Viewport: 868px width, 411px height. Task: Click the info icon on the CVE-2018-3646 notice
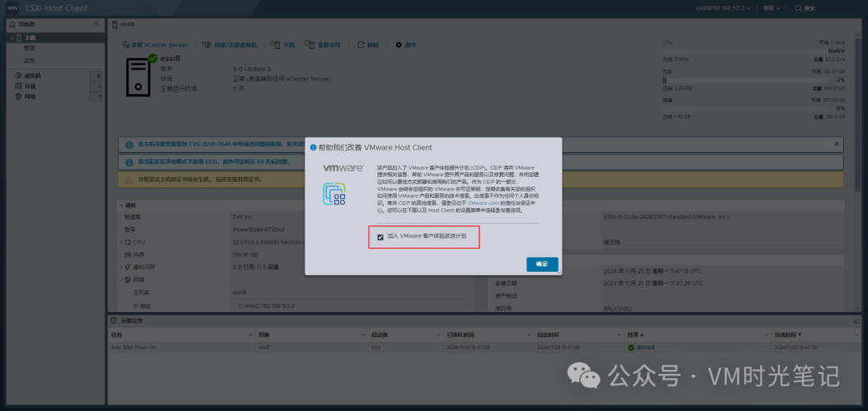129,145
